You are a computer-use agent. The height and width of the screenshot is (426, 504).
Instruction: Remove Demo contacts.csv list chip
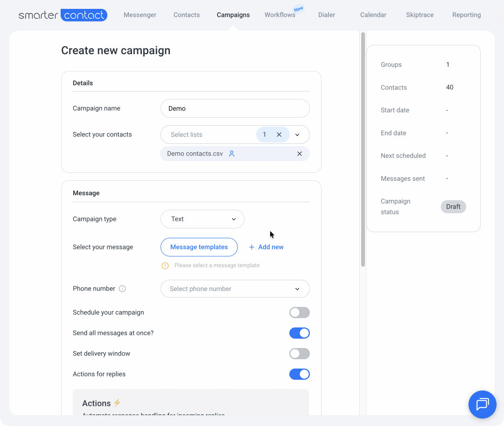(300, 154)
